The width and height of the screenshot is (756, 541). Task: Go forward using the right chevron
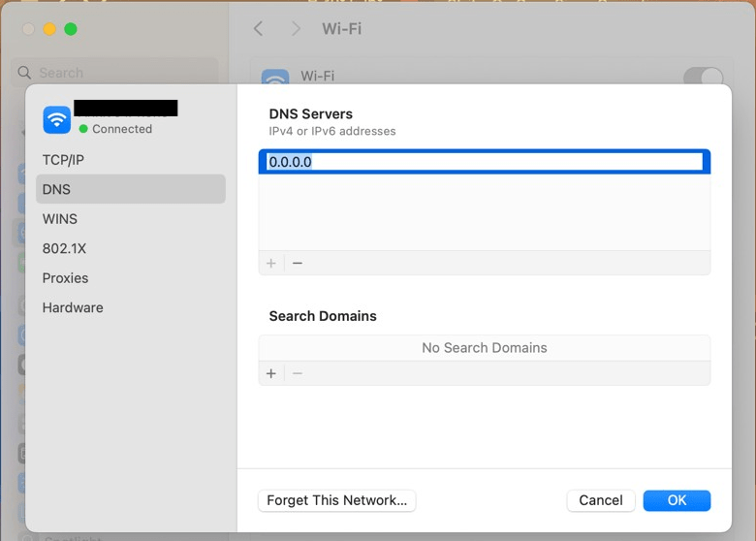click(x=296, y=29)
